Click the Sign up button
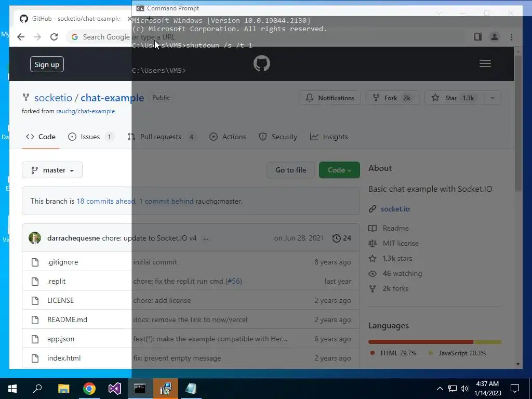The height and width of the screenshot is (399, 532). 47,64
